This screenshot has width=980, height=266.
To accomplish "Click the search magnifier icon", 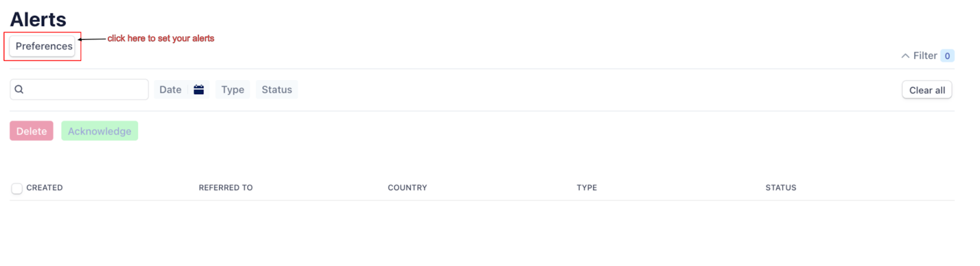I will click(19, 89).
